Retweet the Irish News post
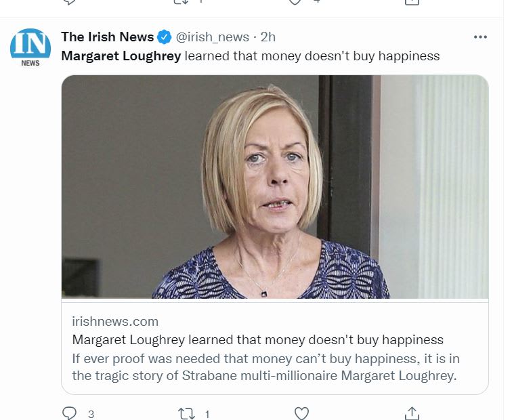The image size is (512, 420). coord(185,413)
